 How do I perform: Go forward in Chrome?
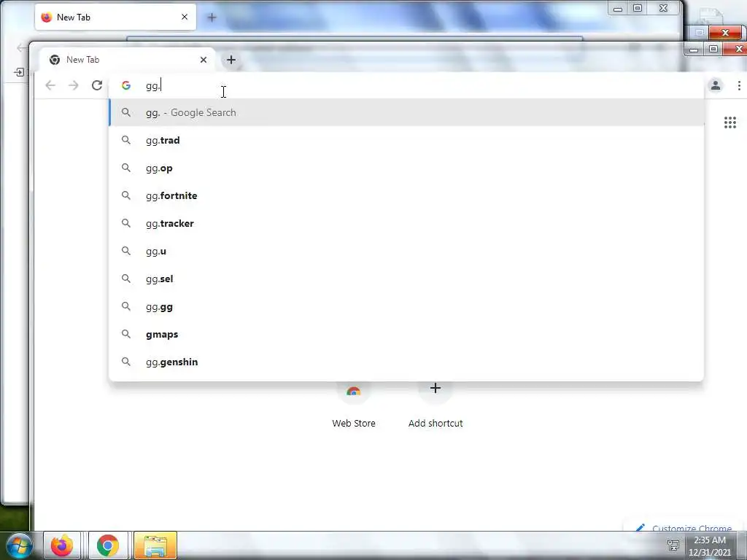[x=74, y=86]
